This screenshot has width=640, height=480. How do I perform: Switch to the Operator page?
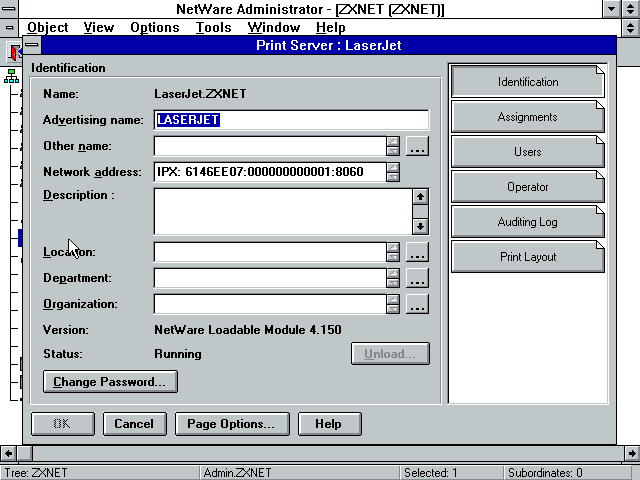pyautogui.click(x=527, y=187)
